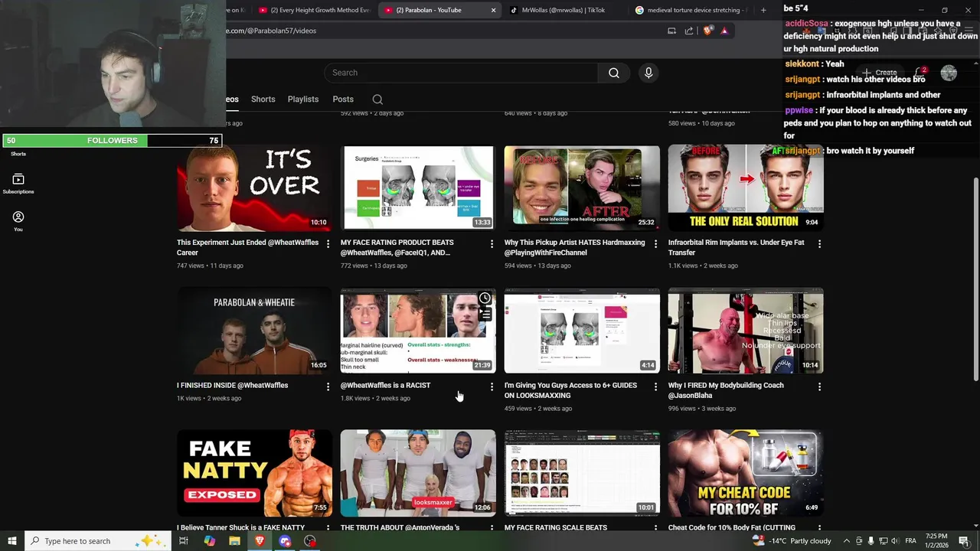
Task: Click the Brave Shields lion icon
Action: pos(707,31)
